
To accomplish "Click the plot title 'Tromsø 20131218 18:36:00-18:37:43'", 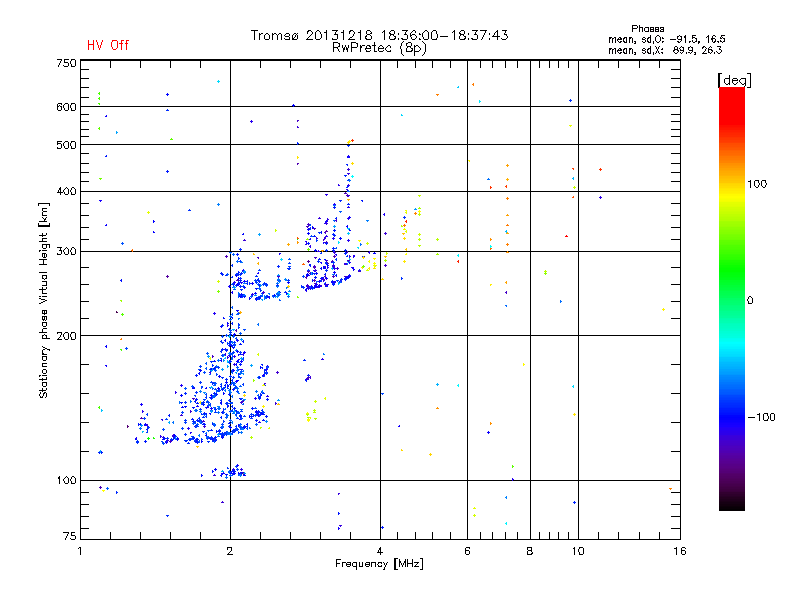I will (379, 35).
